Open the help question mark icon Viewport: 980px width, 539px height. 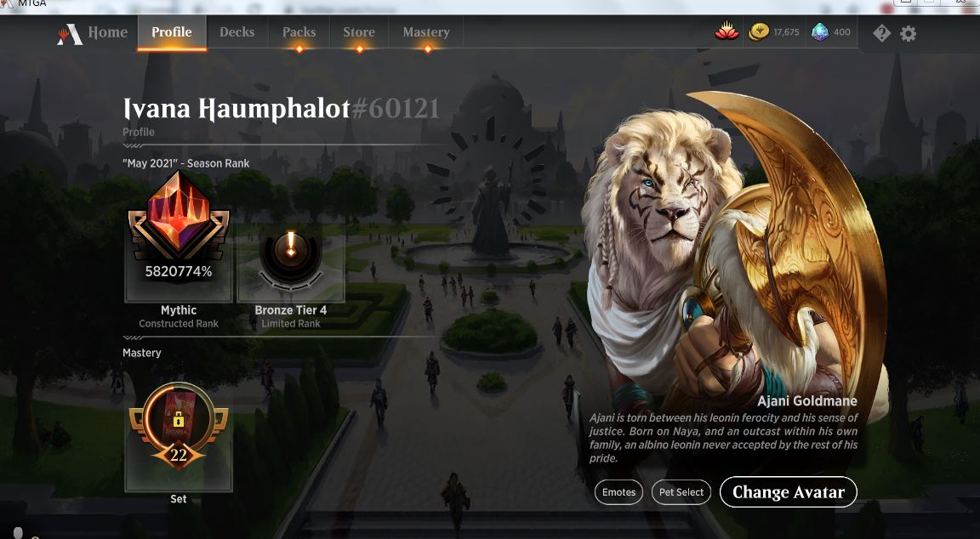click(881, 33)
